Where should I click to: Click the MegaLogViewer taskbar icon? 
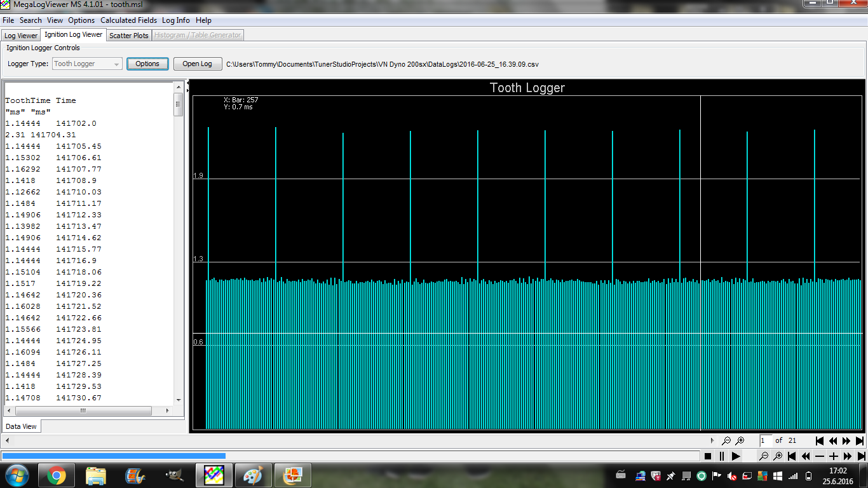[x=214, y=475]
